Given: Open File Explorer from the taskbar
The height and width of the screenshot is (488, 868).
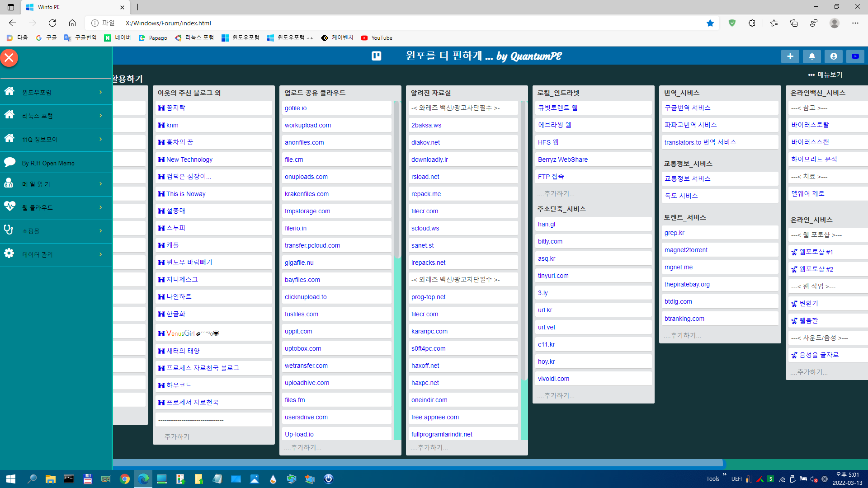Looking at the screenshot, I should 50,479.
